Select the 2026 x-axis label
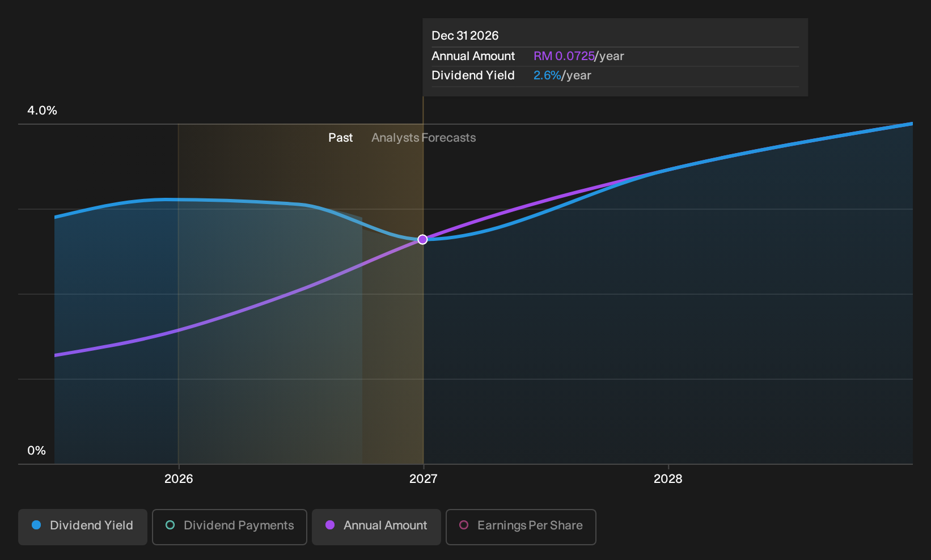The image size is (931, 560). click(x=179, y=478)
